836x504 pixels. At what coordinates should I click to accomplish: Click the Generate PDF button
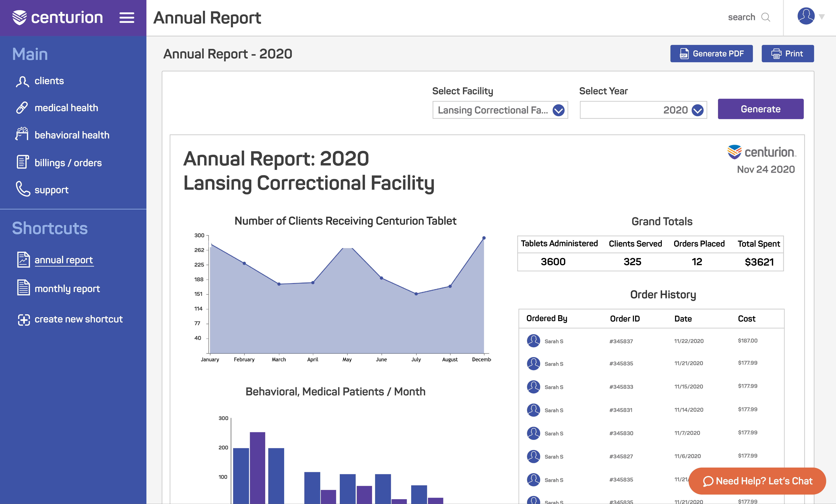[x=711, y=54]
